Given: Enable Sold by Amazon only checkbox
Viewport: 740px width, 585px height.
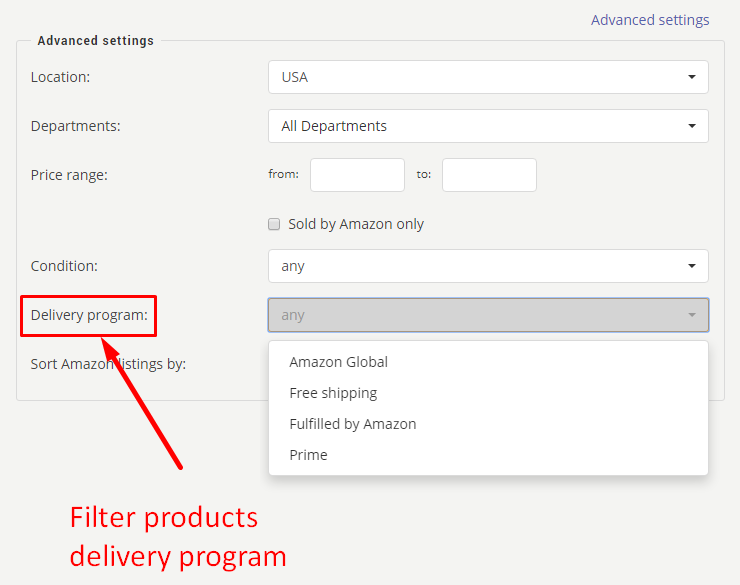Looking at the screenshot, I should pyautogui.click(x=274, y=224).
